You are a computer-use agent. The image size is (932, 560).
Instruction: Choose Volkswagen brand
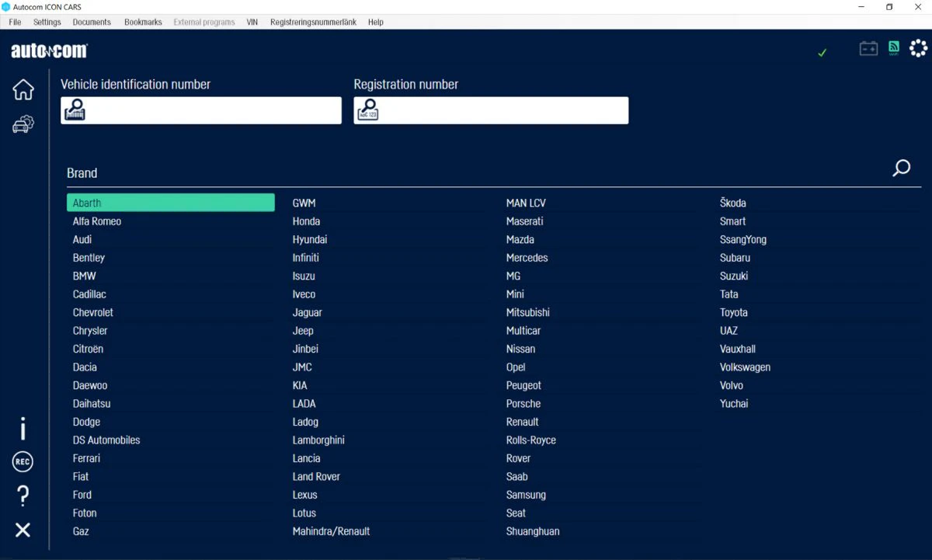[x=745, y=367]
